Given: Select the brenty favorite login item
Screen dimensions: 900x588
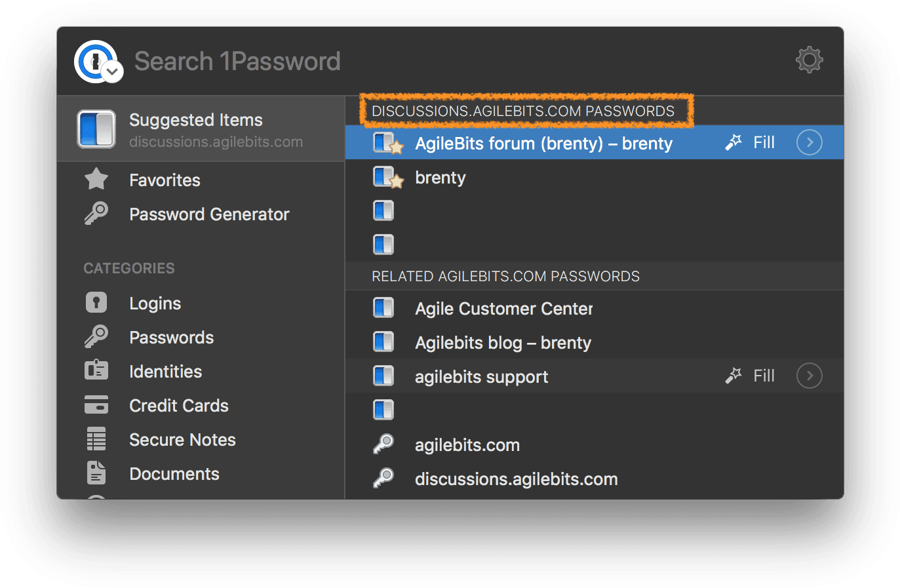Looking at the screenshot, I should click(x=440, y=178).
